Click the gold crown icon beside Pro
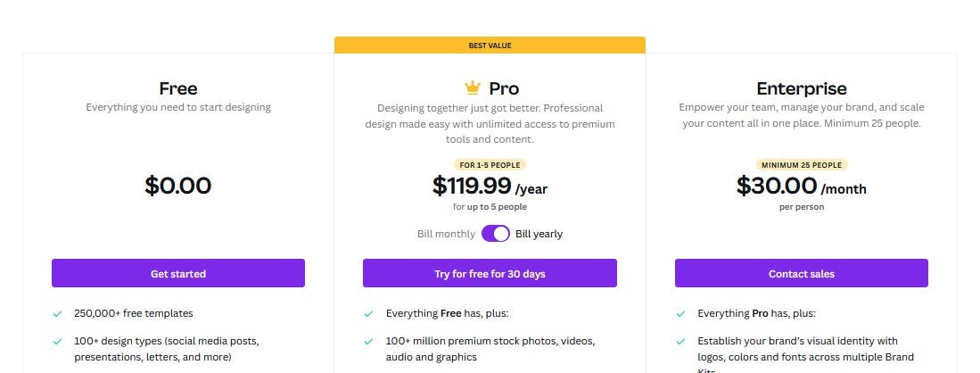 click(x=473, y=87)
